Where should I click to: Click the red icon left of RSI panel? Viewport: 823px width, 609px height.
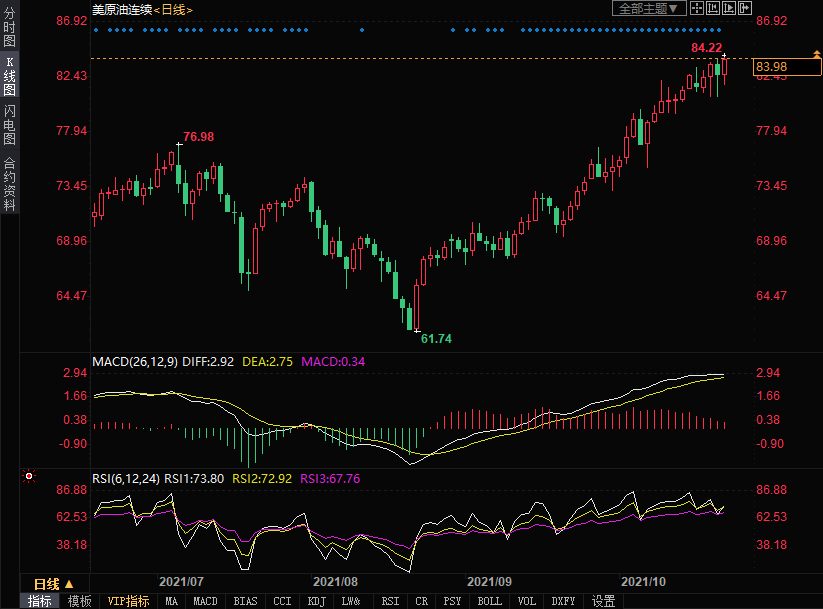[x=29, y=476]
